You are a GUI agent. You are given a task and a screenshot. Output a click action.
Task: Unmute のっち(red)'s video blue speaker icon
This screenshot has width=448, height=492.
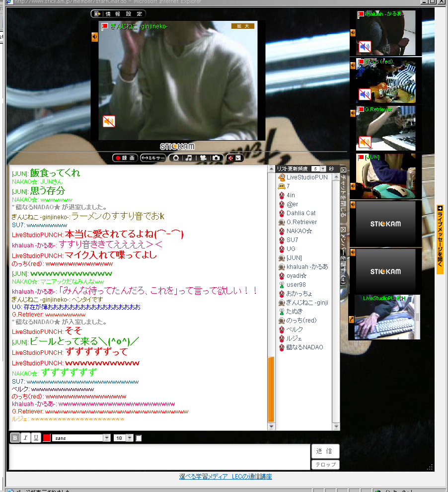pyautogui.click(x=365, y=94)
